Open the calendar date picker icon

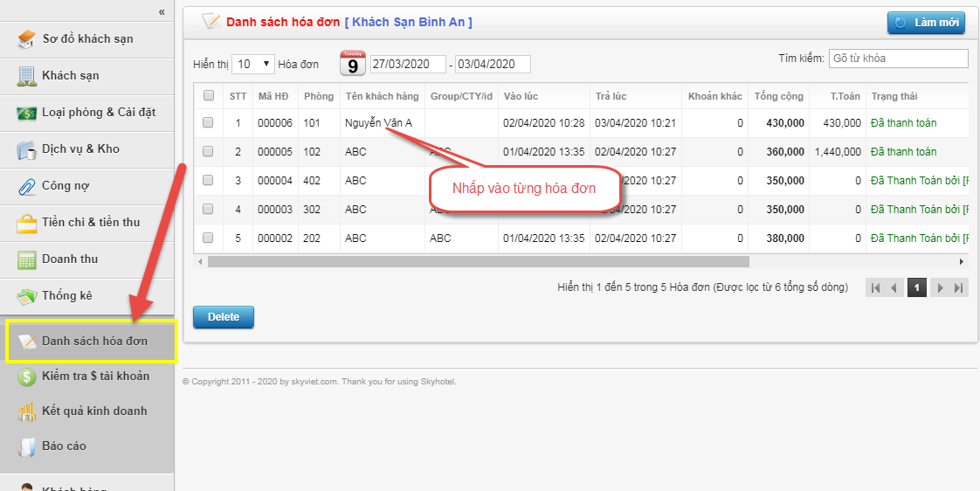(x=352, y=64)
